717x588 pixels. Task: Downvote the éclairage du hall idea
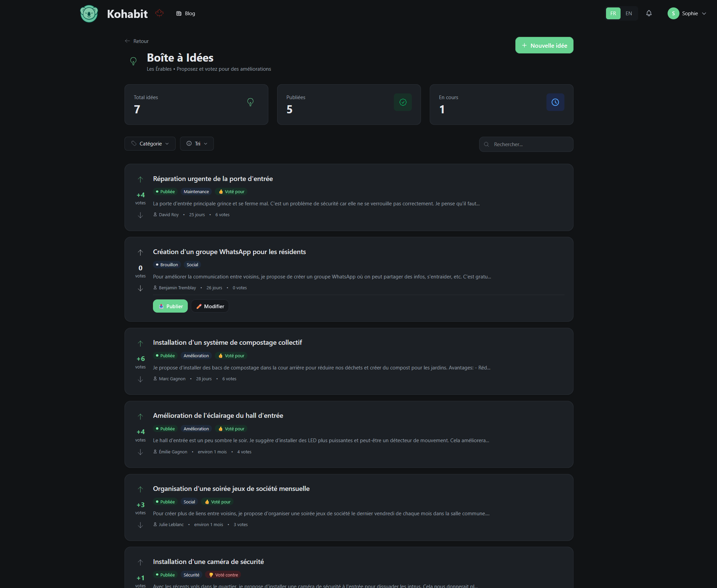140,452
